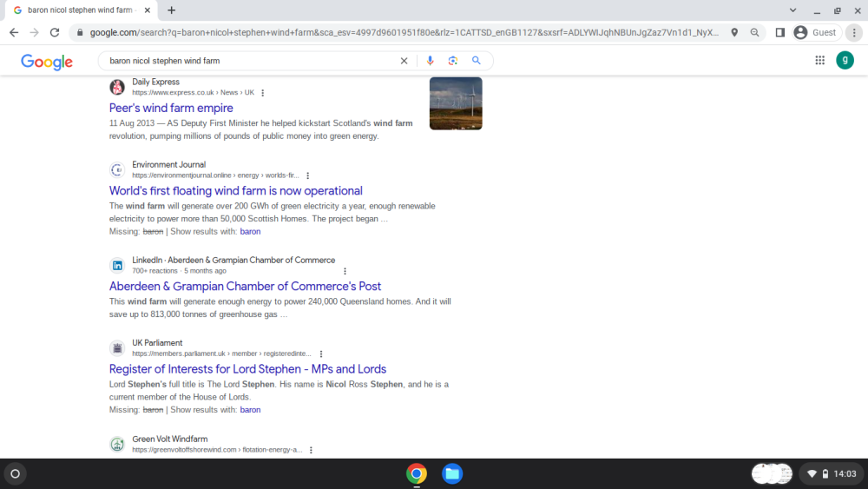
Task: Open the Files app from the shelf
Action: point(452,473)
